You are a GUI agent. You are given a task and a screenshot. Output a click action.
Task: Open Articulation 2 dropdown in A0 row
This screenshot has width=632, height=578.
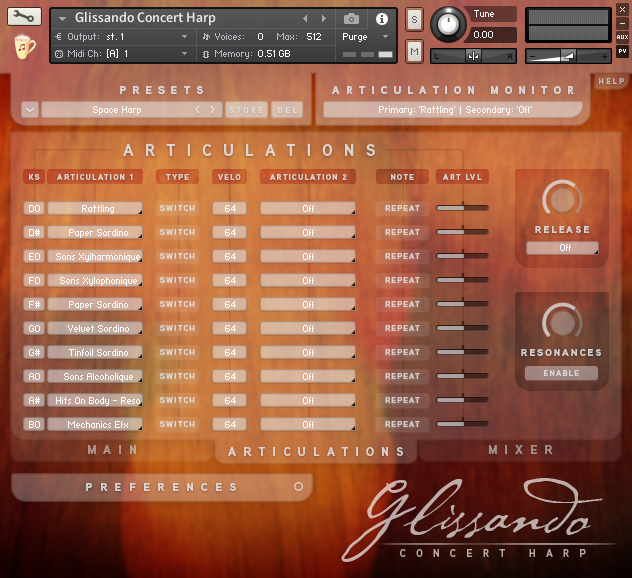(308, 376)
